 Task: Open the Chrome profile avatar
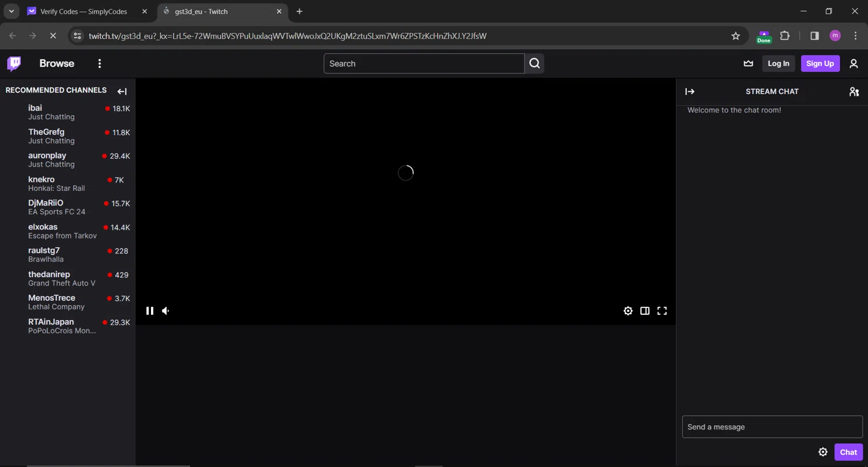(x=835, y=36)
